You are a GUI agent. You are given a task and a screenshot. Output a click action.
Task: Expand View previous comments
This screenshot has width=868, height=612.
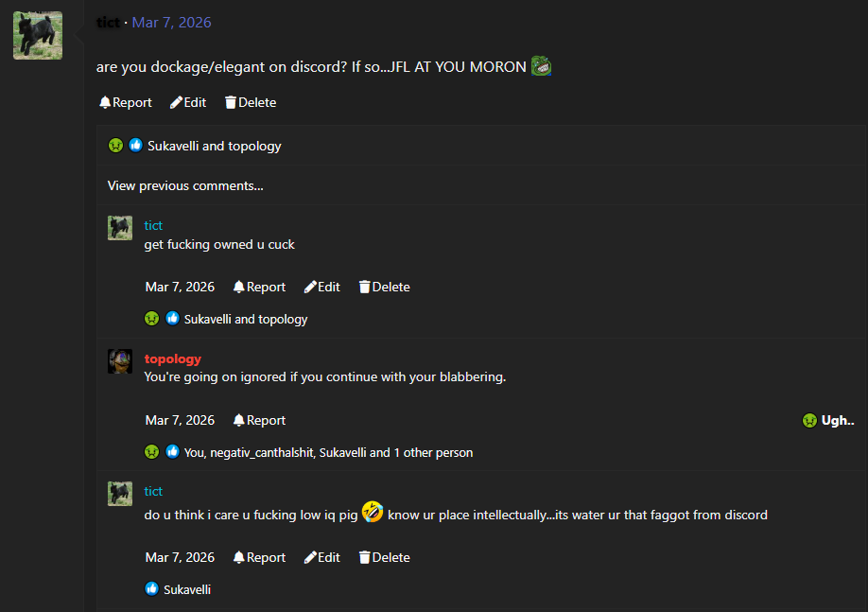[x=185, y=185]
